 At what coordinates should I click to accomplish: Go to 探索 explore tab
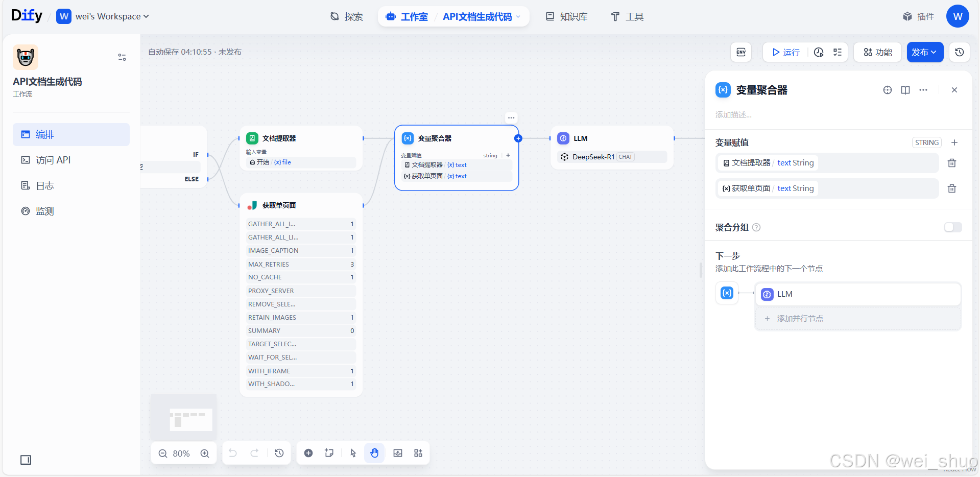(x=346, y=17)
